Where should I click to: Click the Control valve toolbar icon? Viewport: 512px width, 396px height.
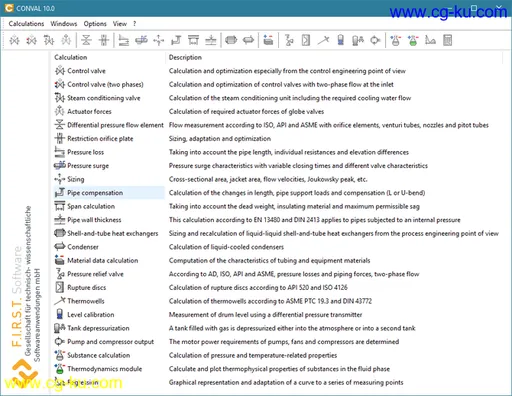click(14, 40)
